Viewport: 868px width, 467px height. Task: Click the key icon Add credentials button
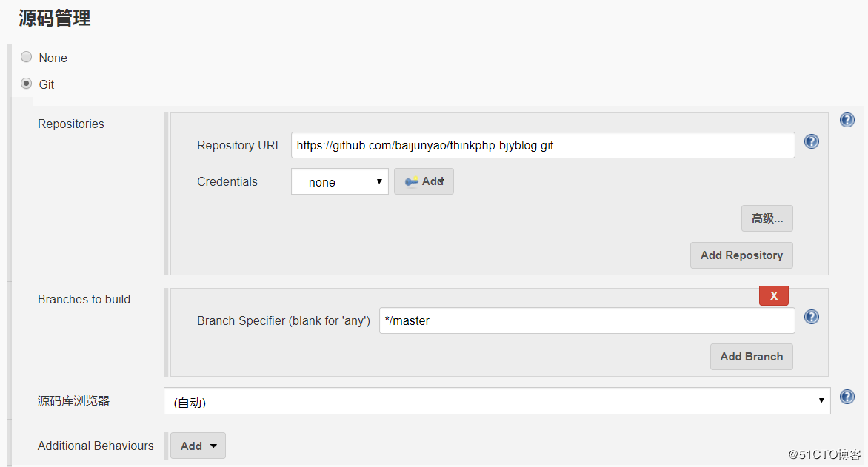(x=424, y=181)
